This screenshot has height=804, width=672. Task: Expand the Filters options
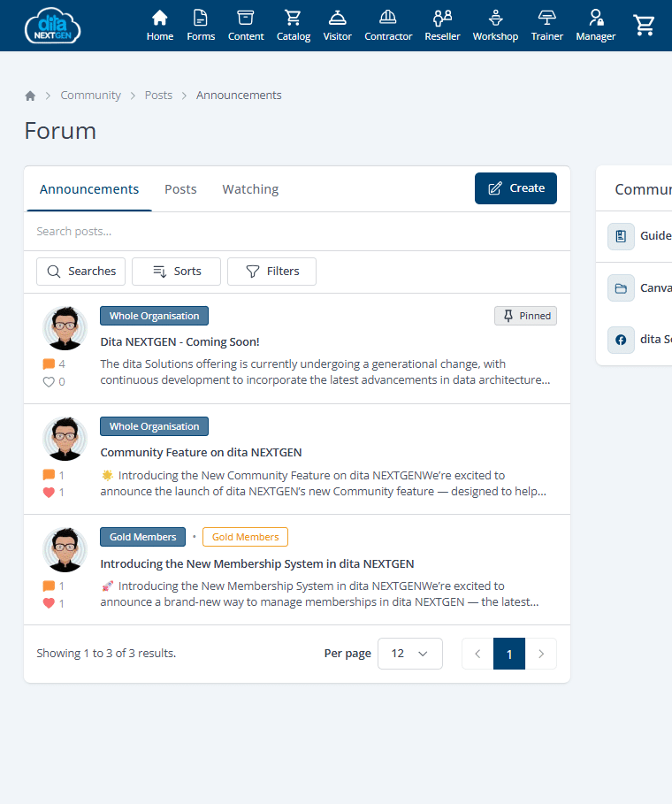pos(271,272)
